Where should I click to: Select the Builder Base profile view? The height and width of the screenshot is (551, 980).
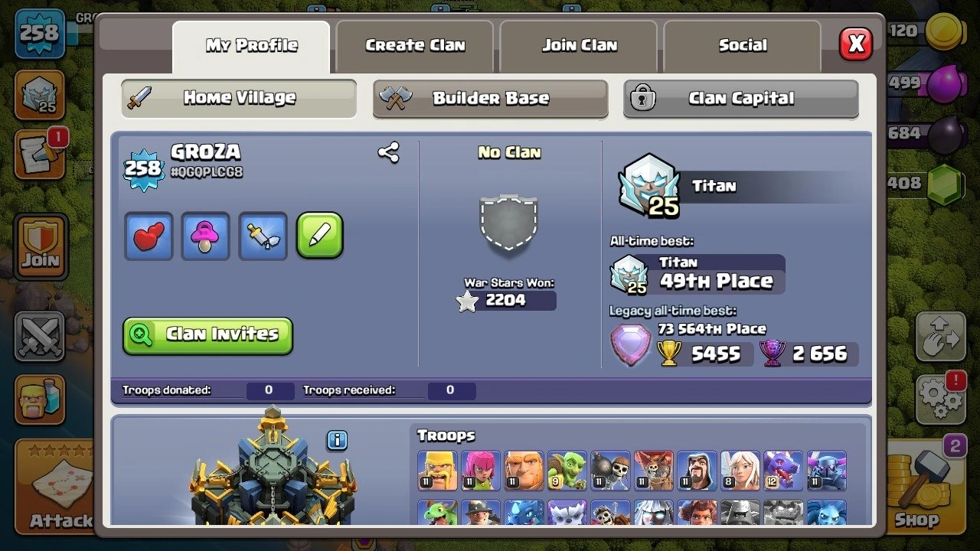pyautogui.click(x=490, y=99)
